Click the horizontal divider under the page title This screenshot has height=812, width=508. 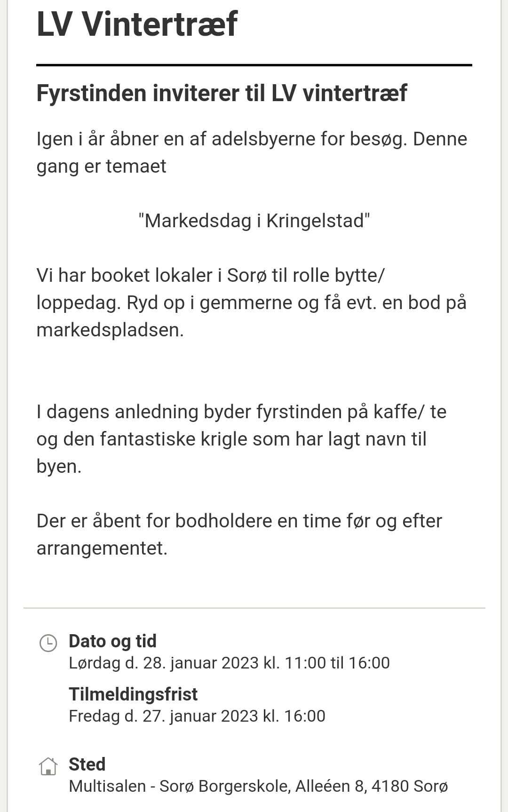[x=254, y=65]
